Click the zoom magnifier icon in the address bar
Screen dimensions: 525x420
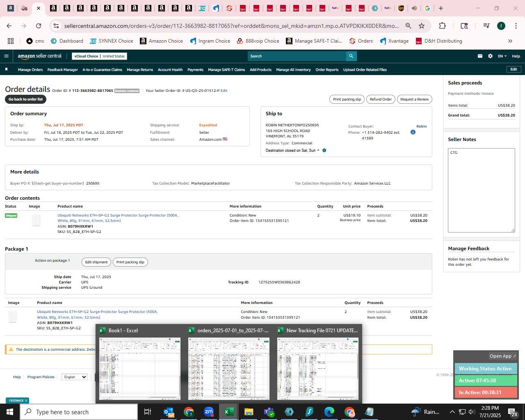click(x=409, y=26)
